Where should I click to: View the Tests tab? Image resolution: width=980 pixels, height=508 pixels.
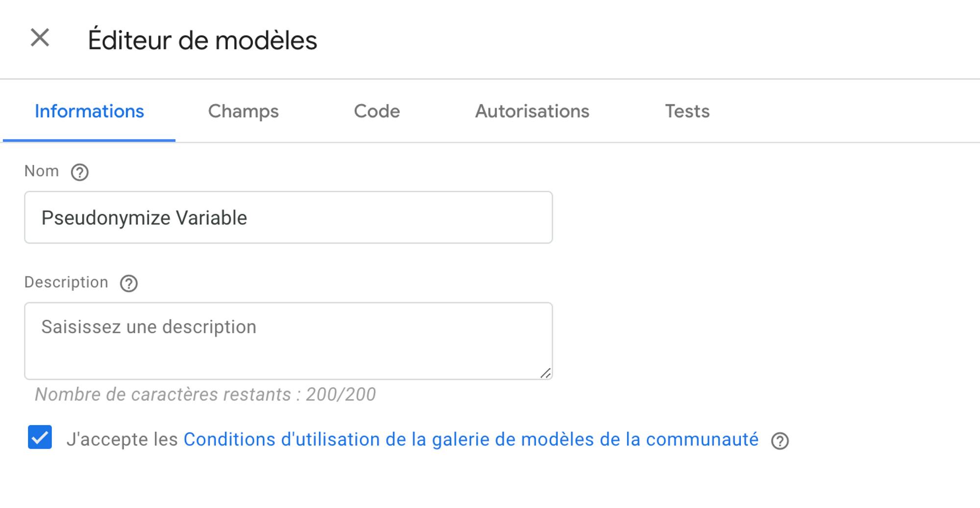(x=687, y=111)
